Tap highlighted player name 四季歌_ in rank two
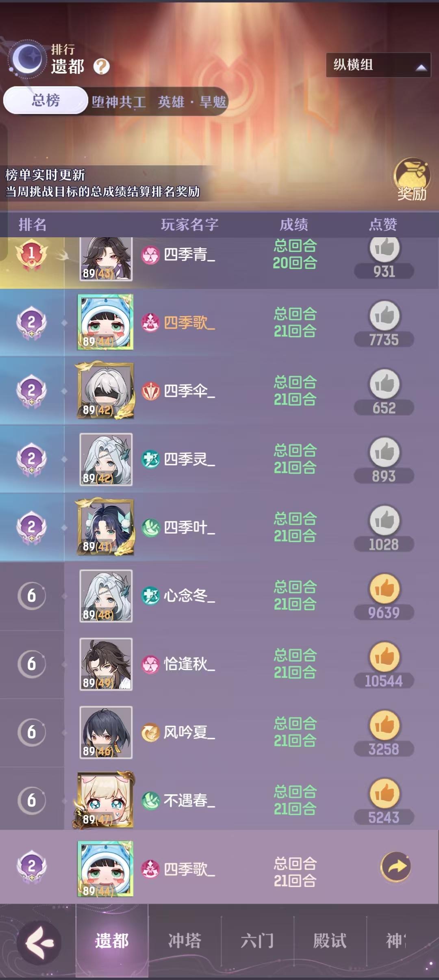Screen dimensions: 439x980 tap(189, 323)
